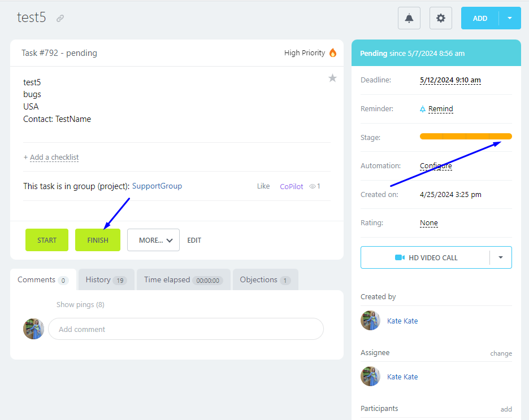Open the Objections tab
The height and width of the screenshot is (420, 529).
pos(265,279)
